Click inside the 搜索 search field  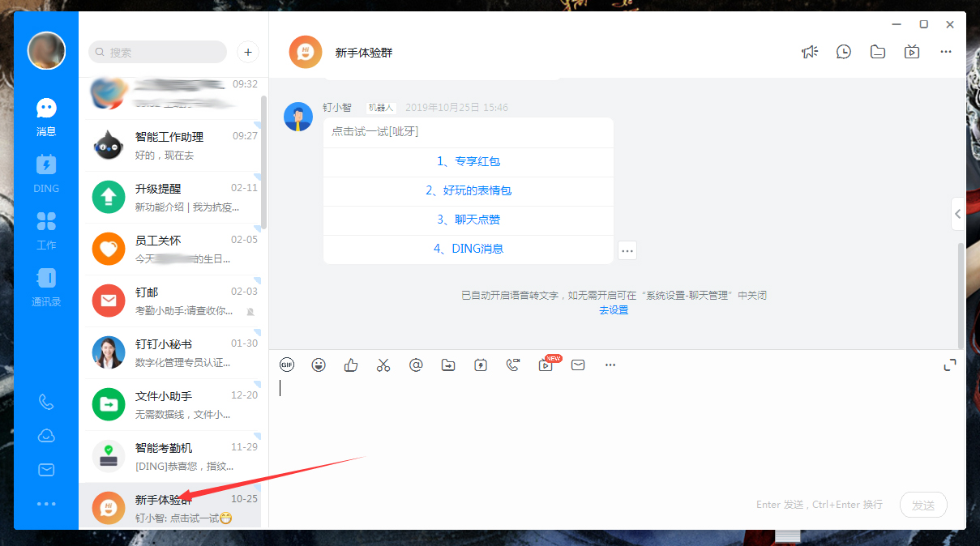pos(156,51)
